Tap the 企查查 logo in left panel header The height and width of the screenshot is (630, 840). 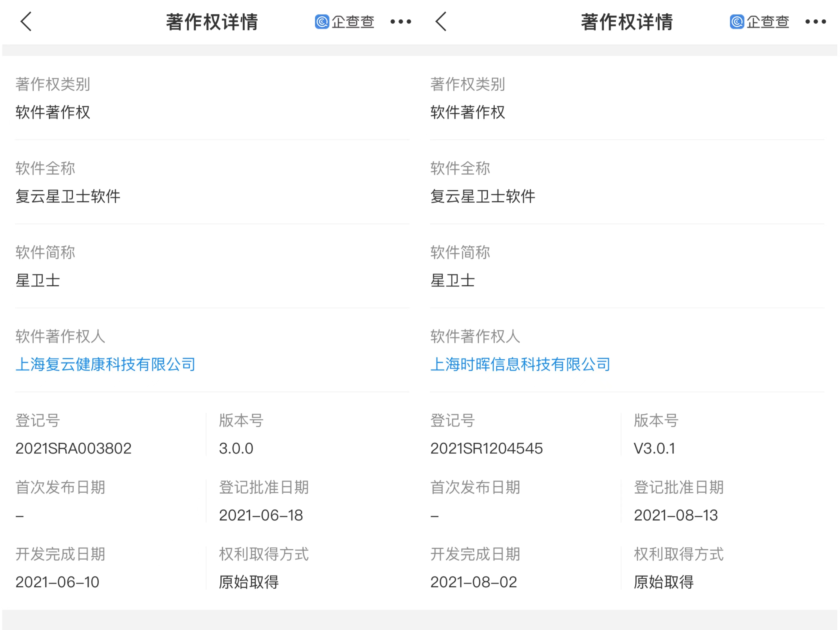[344, 22]
